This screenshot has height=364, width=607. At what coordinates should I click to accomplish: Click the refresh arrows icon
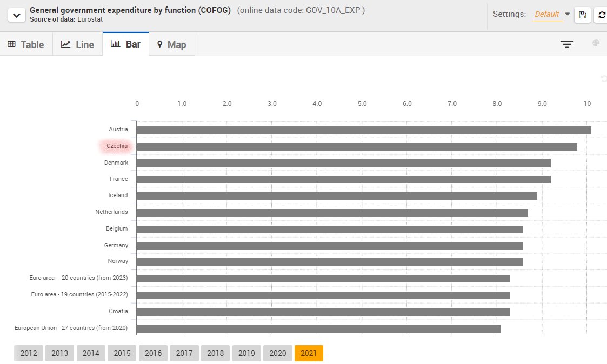602,15
